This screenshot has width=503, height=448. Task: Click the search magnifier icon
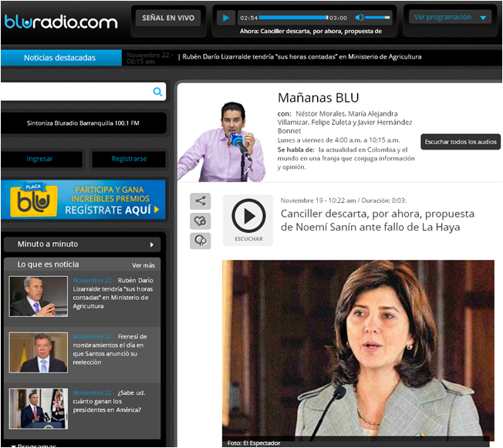point(157,92)
